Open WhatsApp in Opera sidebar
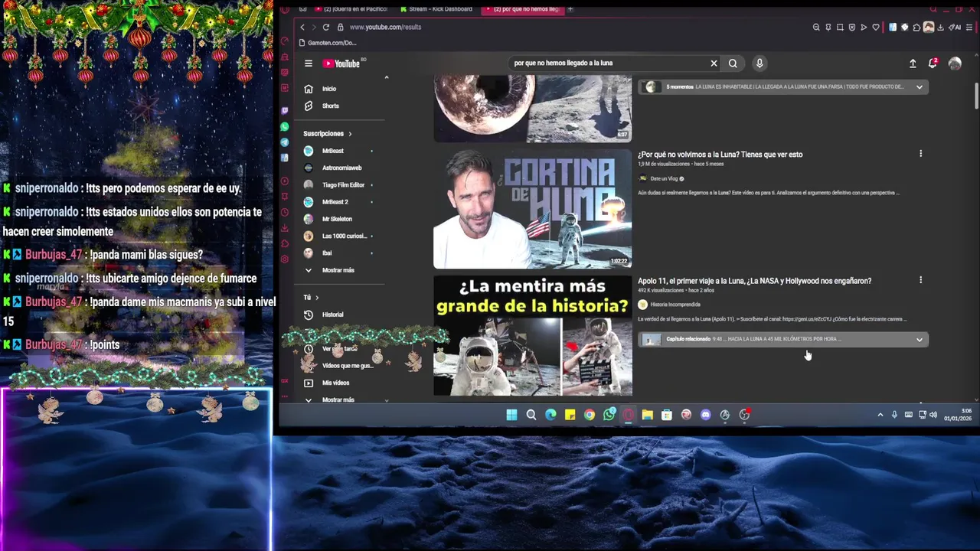The image size is (980, 551). 285,126
